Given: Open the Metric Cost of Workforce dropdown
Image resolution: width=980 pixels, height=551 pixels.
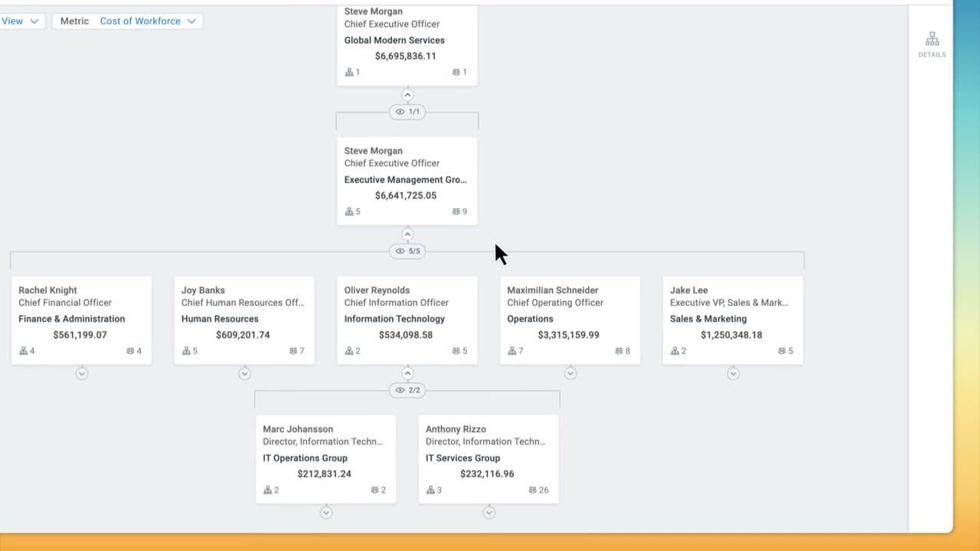Looking at the screenshot, I should click(x=128, y=21).
